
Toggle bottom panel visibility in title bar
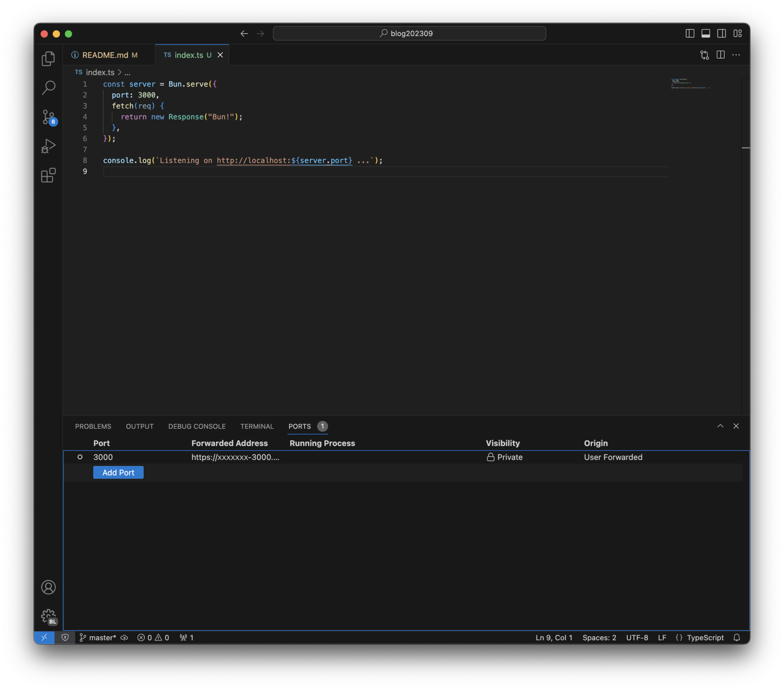[706, 33]
